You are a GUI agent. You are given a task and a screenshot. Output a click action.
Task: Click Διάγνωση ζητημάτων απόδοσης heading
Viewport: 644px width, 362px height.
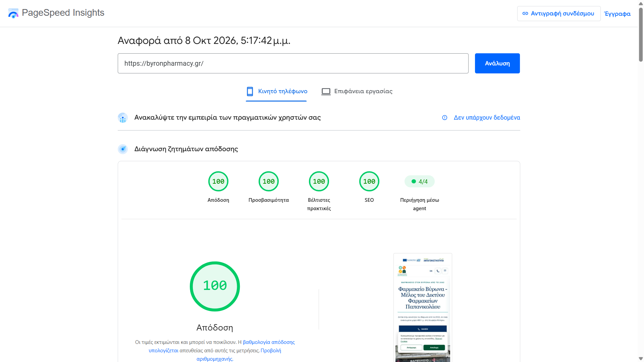pos(186,149)
